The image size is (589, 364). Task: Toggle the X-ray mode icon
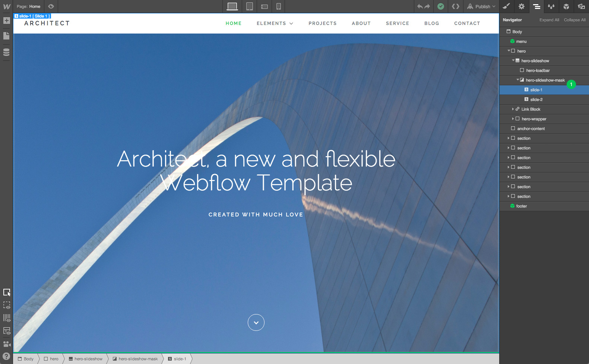coord(7,331)
